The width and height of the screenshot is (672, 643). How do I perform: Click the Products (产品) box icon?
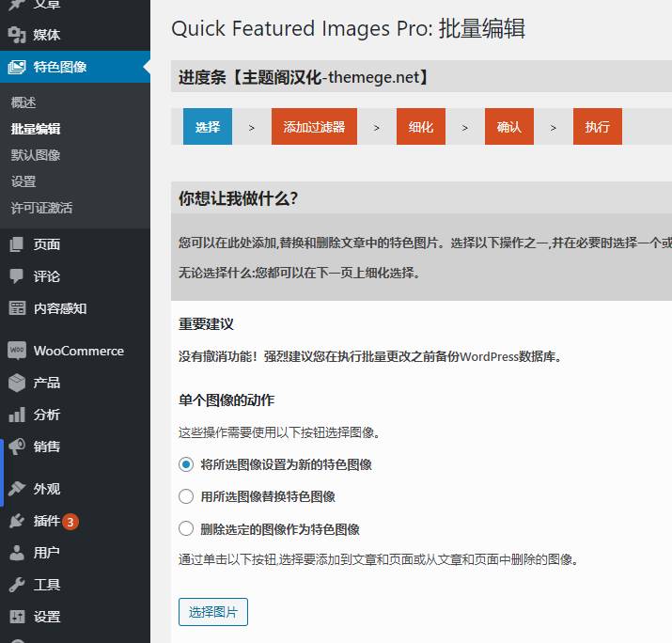coord(17,383)
